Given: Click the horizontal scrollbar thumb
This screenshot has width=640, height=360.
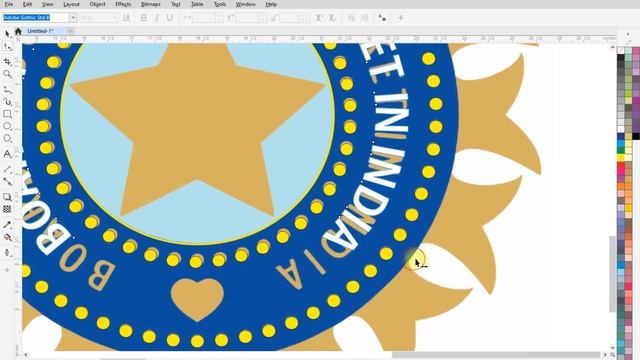Looking at the screenshot, I should click(496, 355).
